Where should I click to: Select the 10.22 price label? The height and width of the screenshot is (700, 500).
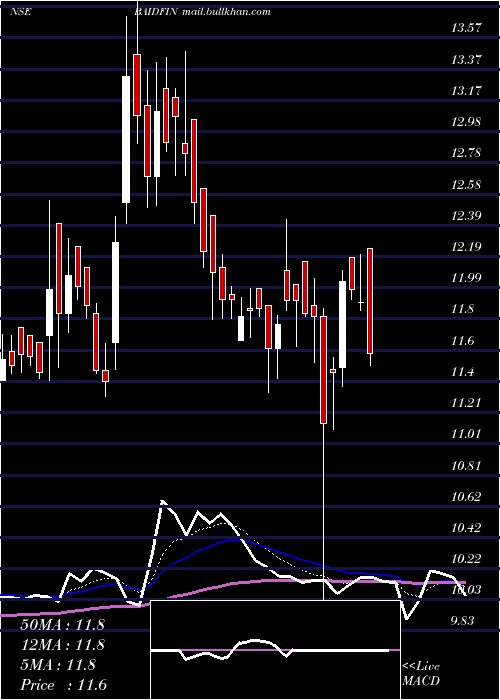466,559
